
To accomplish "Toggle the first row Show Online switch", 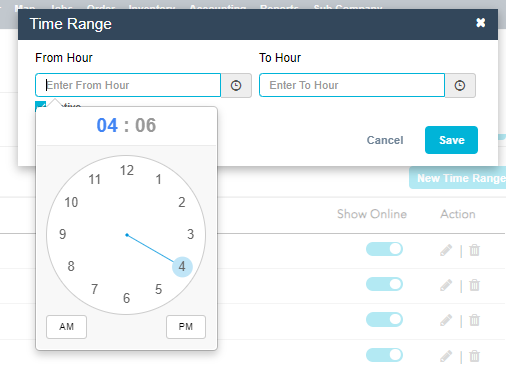I will (384, 249).
